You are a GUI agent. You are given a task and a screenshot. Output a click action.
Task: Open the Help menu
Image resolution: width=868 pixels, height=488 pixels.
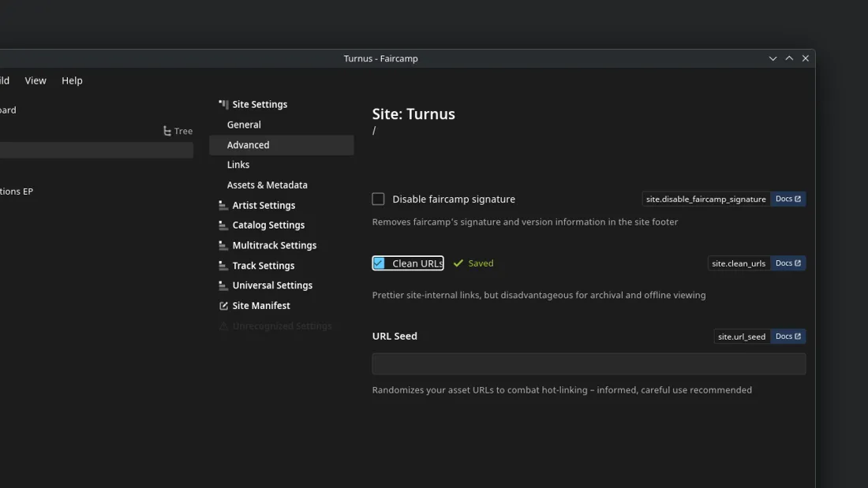[72, 80]
